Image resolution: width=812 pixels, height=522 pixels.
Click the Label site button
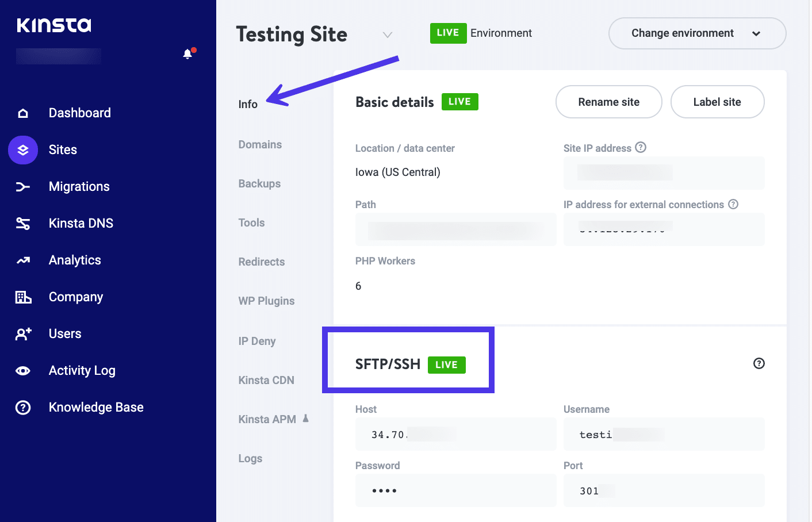pyautogui.click(x=717, y=102)
